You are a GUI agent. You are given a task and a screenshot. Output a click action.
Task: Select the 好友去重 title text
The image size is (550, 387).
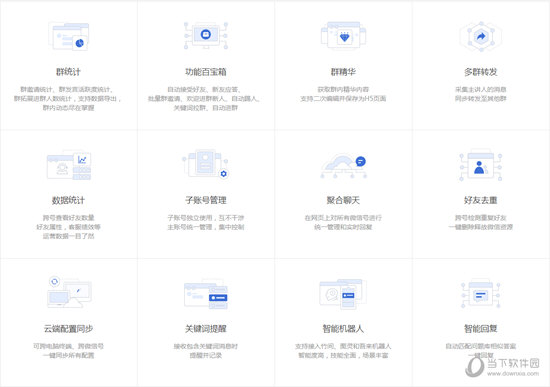(x=481, y=200)
